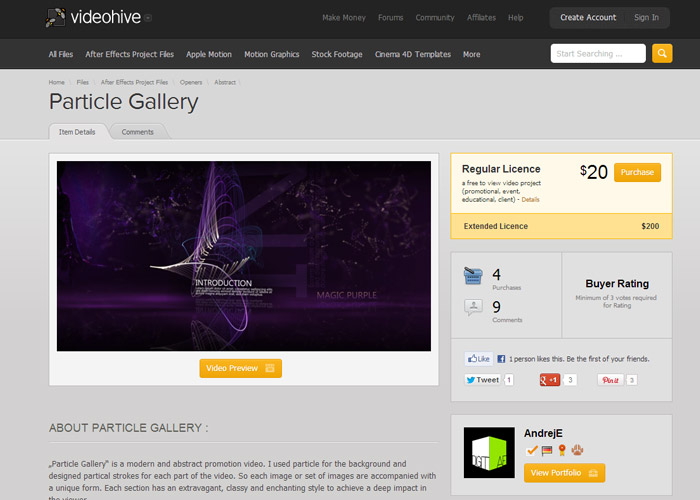Click the Facebook Like button
This screenshot has height=500, width=700.
pos(480,358)
